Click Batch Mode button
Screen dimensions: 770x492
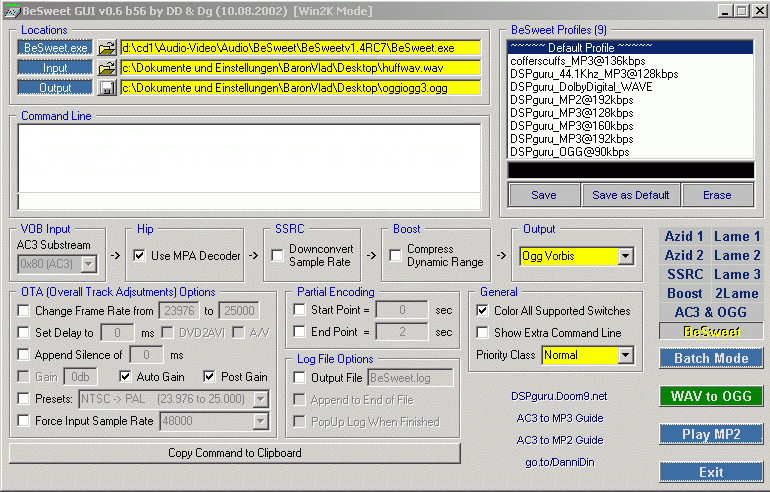711,358
